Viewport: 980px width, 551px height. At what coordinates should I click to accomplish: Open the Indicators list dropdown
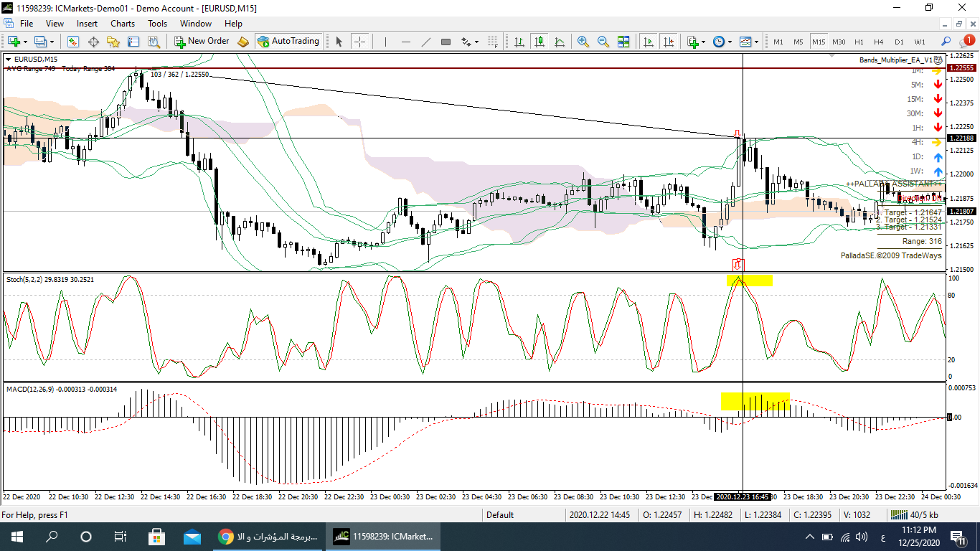tap(704, 42)
